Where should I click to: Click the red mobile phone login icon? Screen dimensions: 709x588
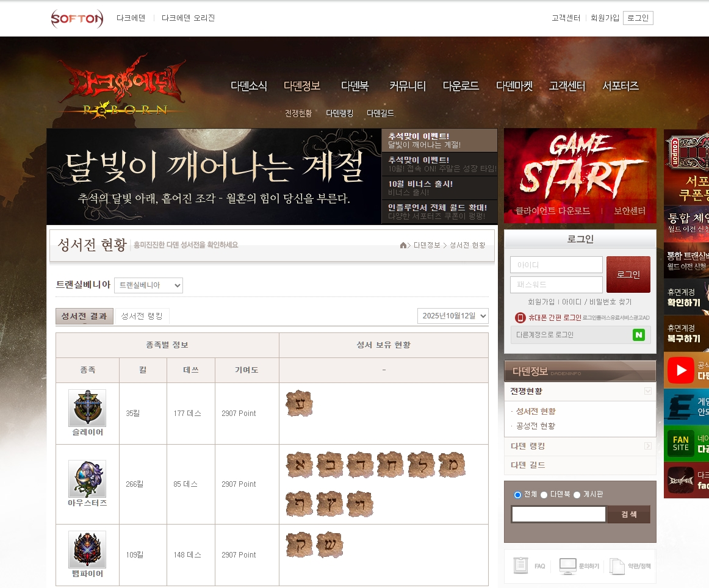pyautogui.click(x=520, y=318)
